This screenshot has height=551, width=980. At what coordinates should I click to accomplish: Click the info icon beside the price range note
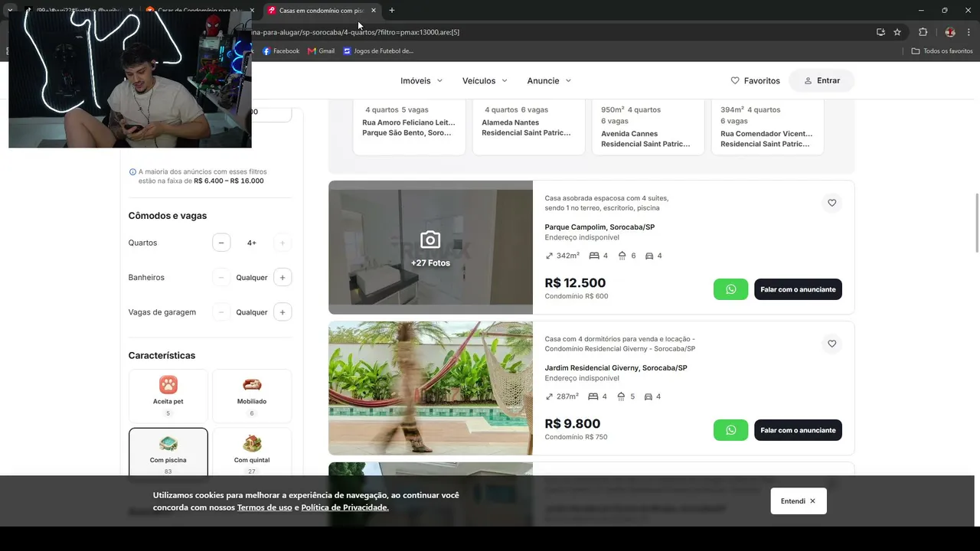132,172
